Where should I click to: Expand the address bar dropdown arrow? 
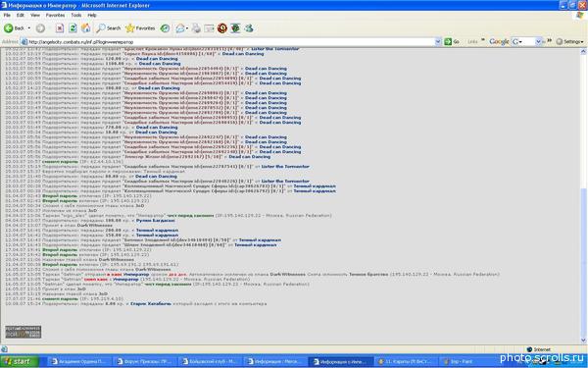pyautogui.click(x=438, y=41)
